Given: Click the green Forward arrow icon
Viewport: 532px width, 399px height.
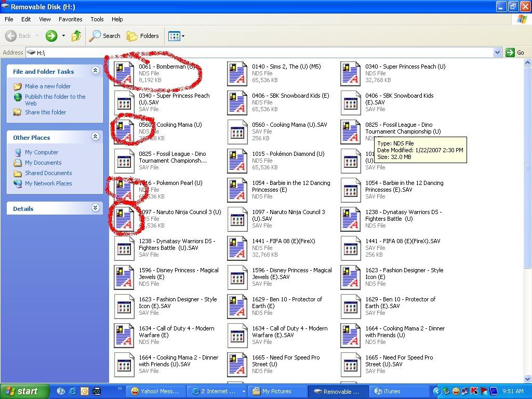Looking at the screenshot, I should 51,36.
